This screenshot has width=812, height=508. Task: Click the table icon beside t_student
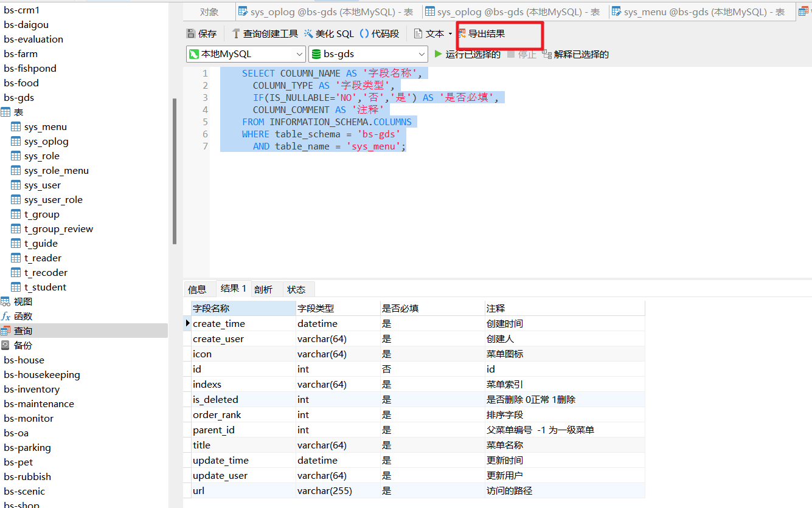tap(16, 287)
